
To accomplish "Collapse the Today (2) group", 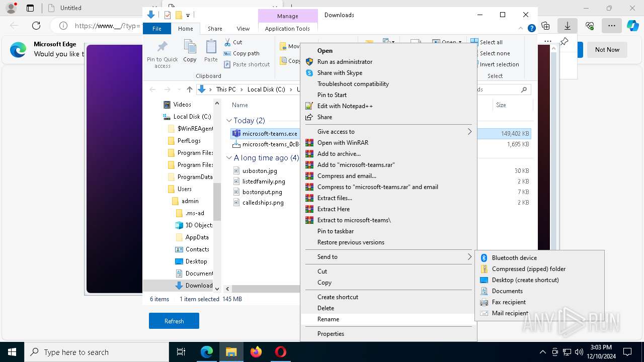I will click(x=229, y=121).
